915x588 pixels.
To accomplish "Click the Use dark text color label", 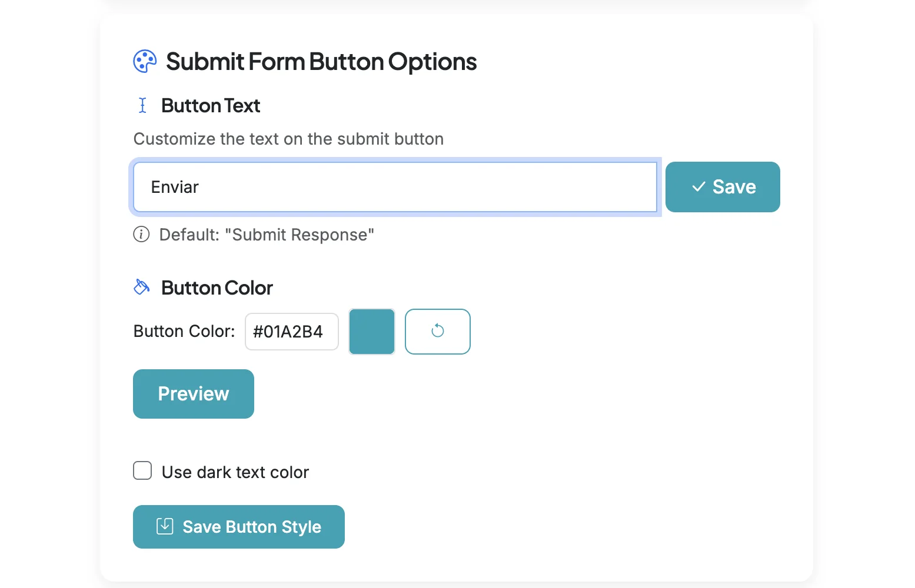I will click(x=235, y=472).
